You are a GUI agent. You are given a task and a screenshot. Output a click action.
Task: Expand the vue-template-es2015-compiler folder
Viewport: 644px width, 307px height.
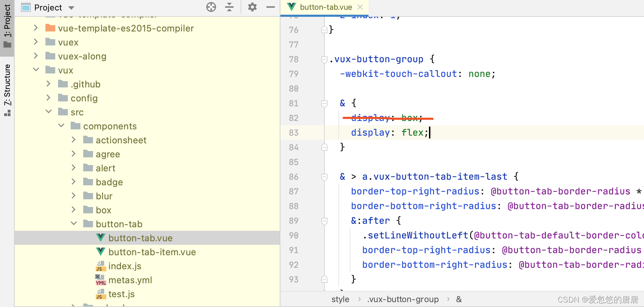[36, 28]
